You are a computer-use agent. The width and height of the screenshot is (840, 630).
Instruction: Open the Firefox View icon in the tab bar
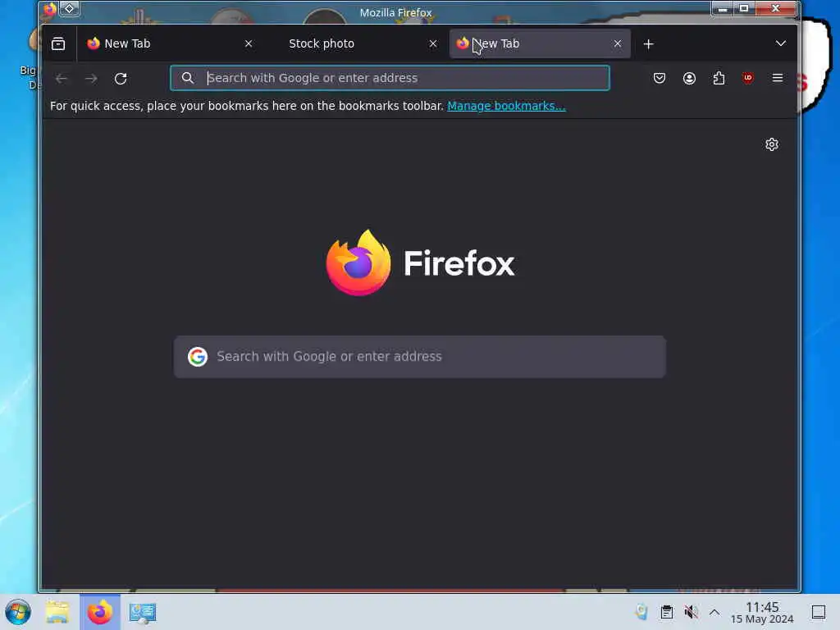point(58,44)
